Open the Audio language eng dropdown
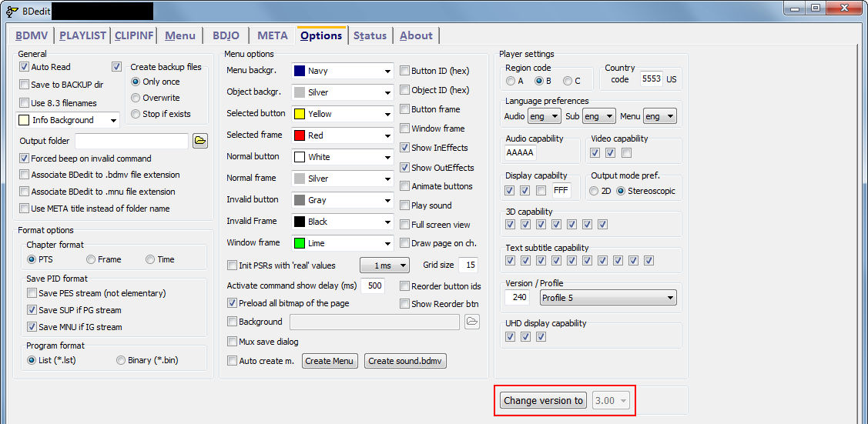This screenshot has width=868, height=424. tap(545, 117)
